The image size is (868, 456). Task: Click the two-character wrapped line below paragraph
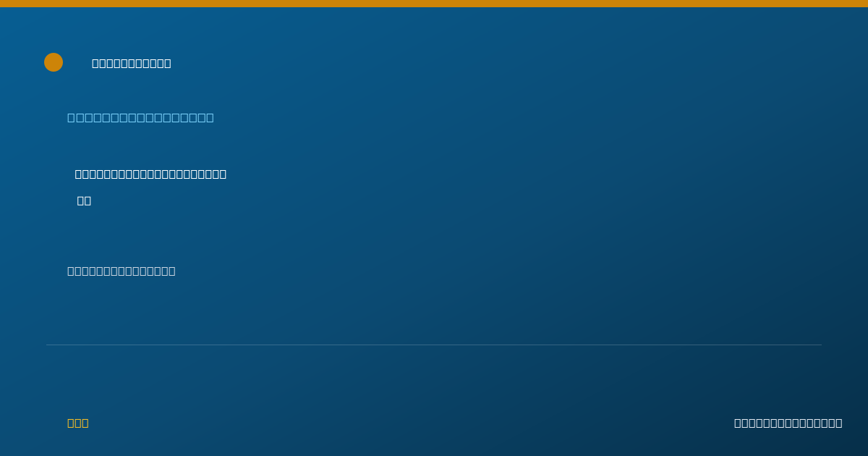tap(84, 200)
